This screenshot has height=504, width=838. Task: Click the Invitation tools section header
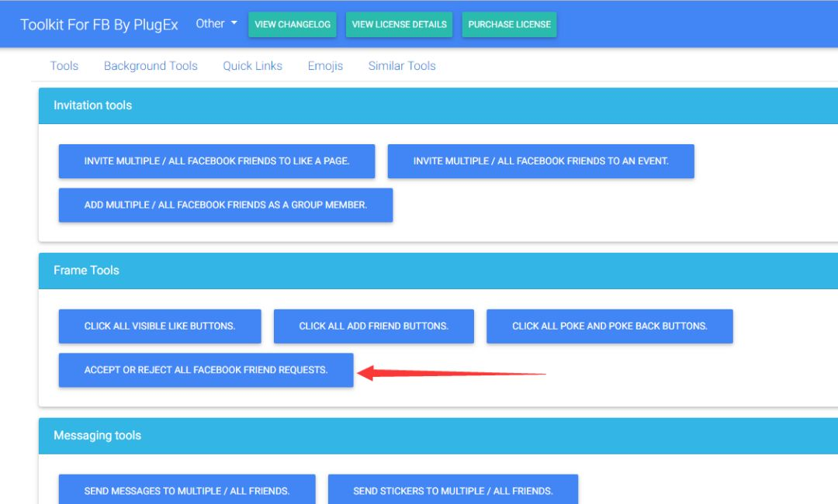pos(438,105)
